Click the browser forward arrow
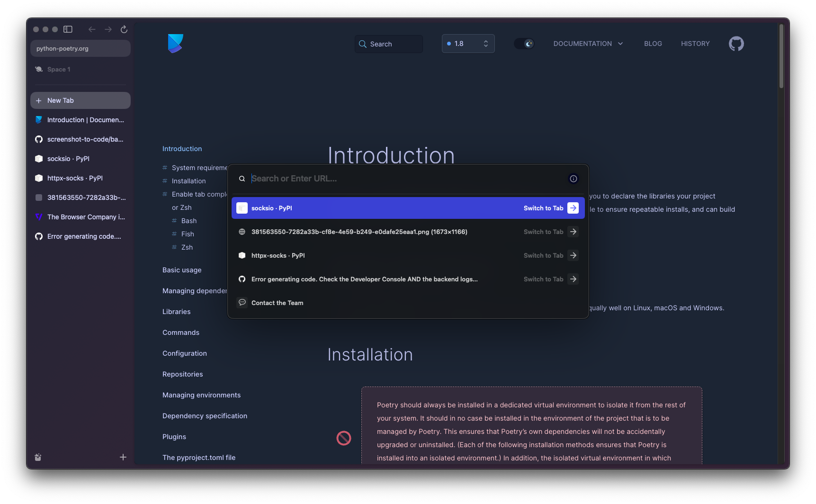This screenshot has width=816, height=504. click(x=108, y=29)
